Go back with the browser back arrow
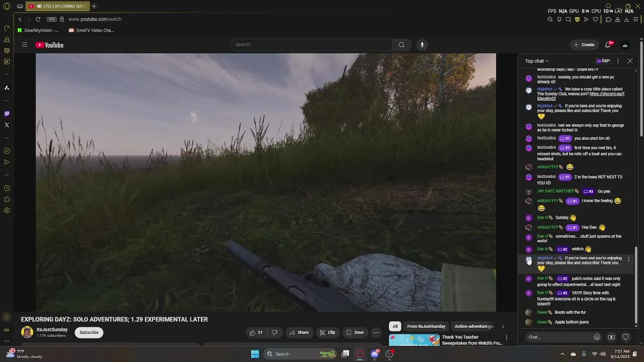 20,19
